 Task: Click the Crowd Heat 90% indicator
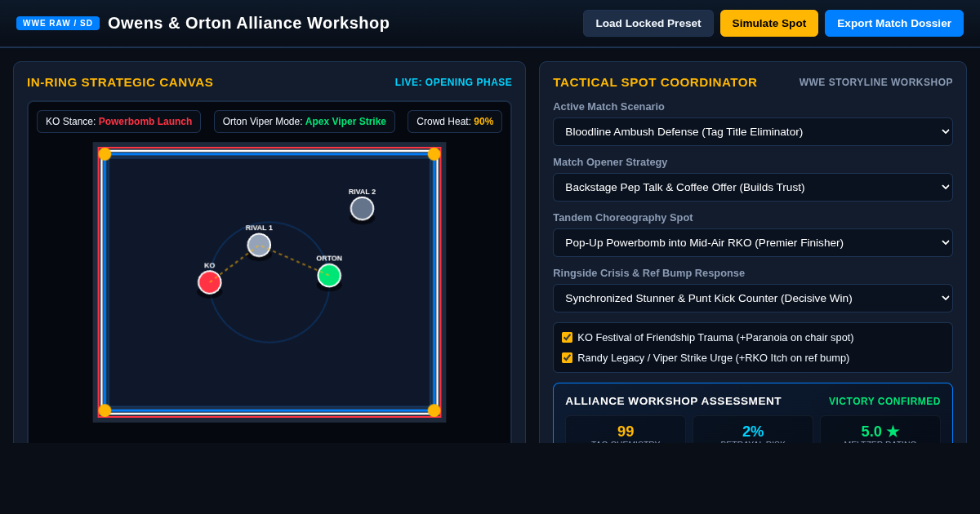point(455,122)
